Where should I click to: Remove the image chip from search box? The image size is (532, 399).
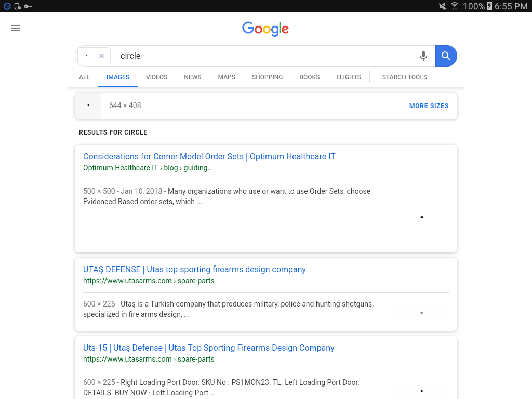101,56
